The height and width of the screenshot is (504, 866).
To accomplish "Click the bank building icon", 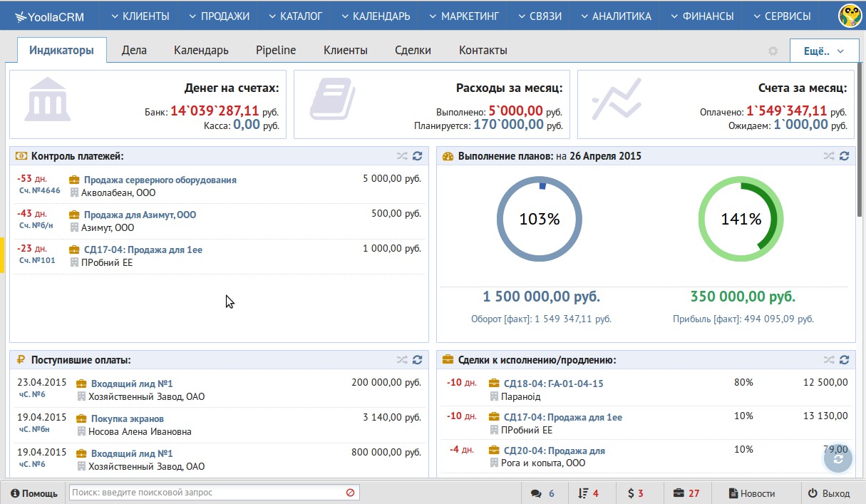I will (48, 98).
